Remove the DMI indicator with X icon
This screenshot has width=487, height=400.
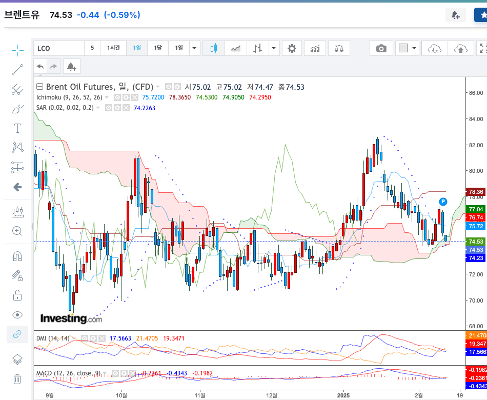[x=102, y=338]
